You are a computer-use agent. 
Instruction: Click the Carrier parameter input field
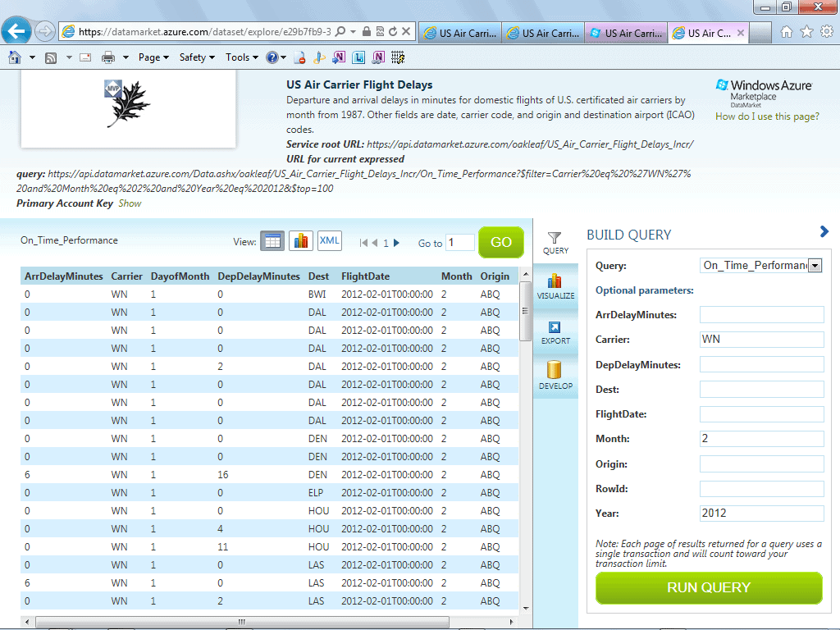pyautogui.click(x=761, y=340)
